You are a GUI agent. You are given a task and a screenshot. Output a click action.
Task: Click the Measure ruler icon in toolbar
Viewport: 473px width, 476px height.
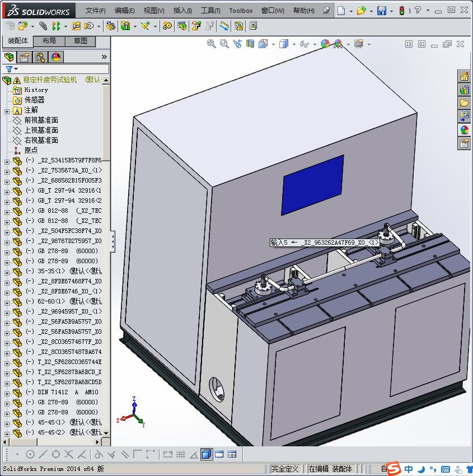(224, 26)
